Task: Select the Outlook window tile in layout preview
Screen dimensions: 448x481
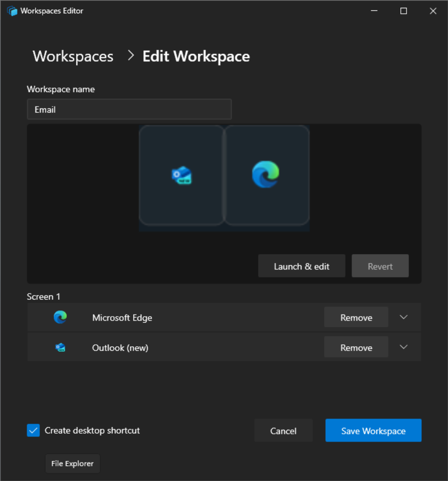Action: click(181, 175)
